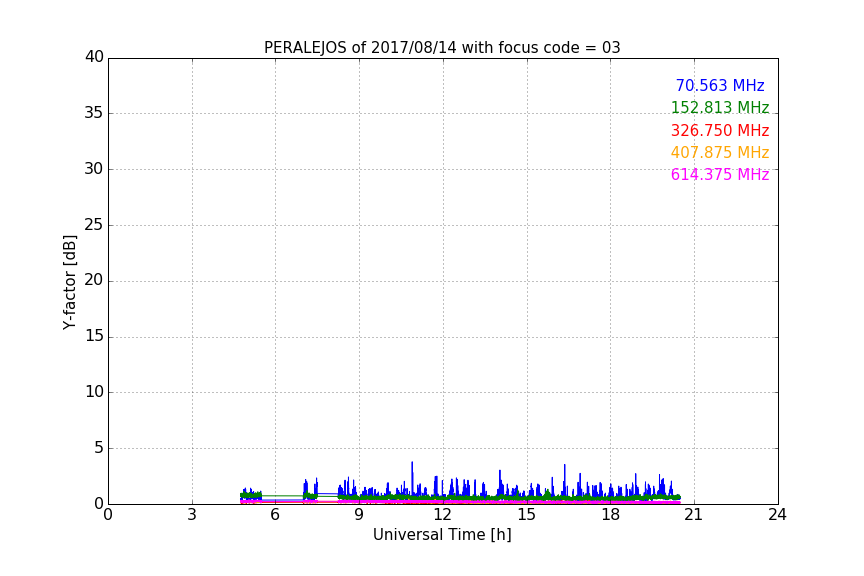Select the 614.375 MHz legend label
864x576 pixels.
point(720,174)
